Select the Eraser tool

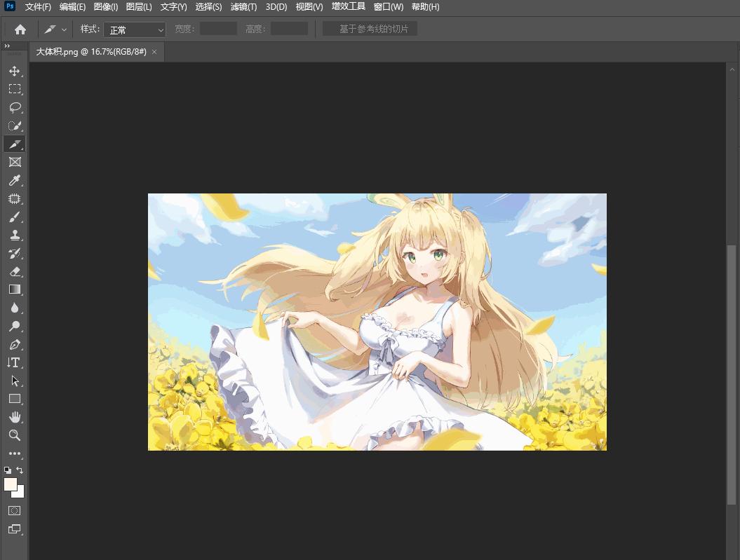click(x=14, y=271)
